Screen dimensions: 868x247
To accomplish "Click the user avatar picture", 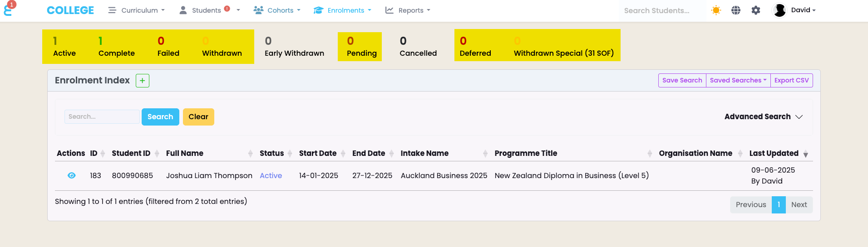I will [x=779, y=10].
